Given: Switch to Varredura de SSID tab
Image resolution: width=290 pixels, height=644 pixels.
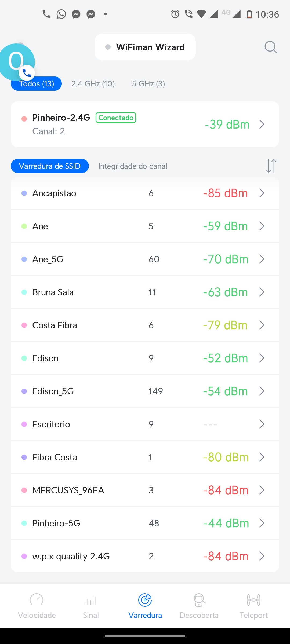Looking at the screenshot, I should click(50, 166).
